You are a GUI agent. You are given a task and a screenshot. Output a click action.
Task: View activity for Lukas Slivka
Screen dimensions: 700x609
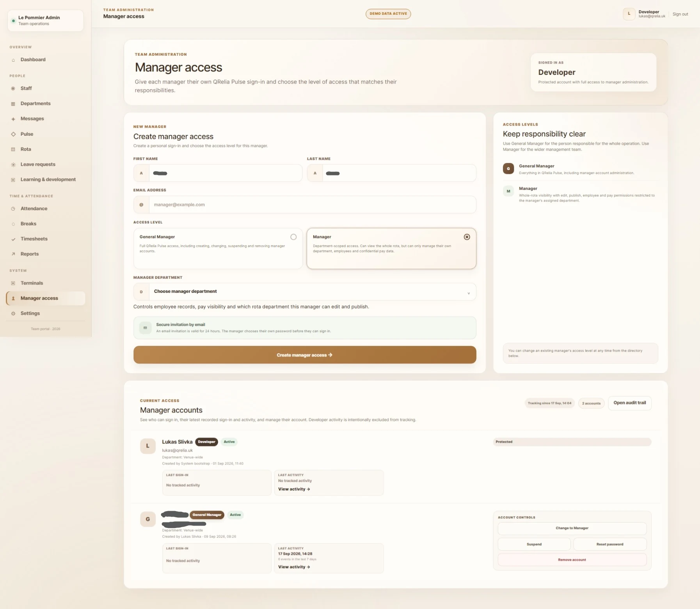[x=294, y=489]
